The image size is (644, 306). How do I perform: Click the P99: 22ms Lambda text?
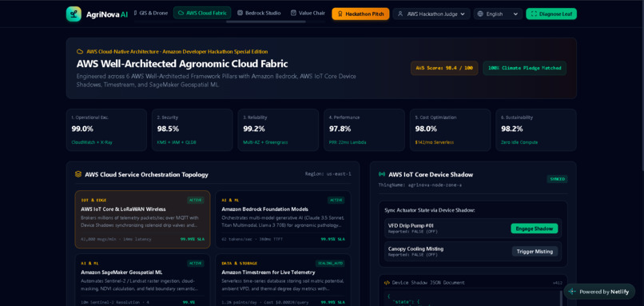pyautogui.click(x=348, y=142)
